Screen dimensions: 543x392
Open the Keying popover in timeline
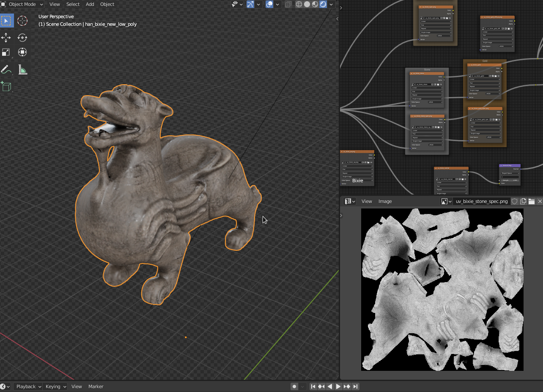click(x=56, y=387)
